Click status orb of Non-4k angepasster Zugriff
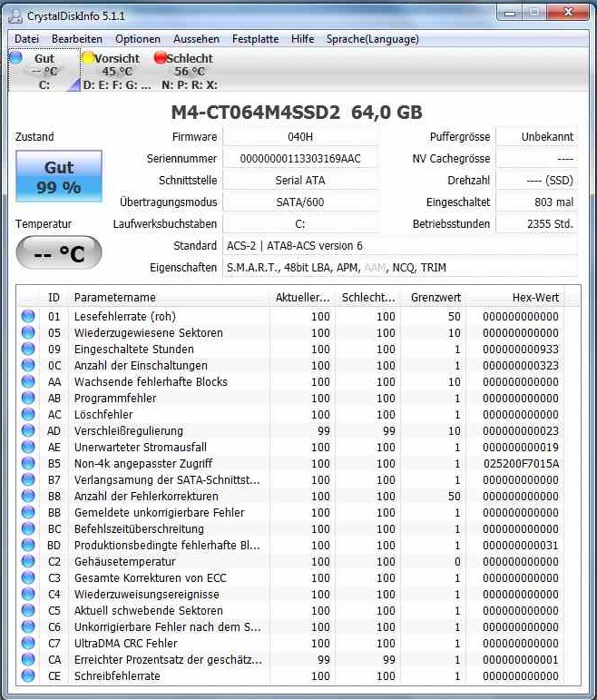 point(28,463)
